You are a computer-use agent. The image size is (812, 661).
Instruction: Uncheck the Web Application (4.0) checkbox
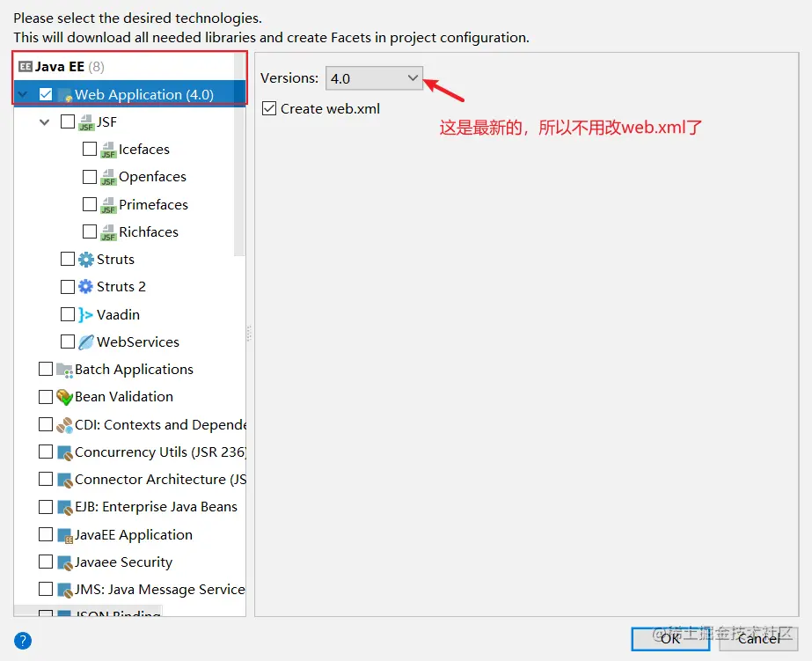point(46,94)
